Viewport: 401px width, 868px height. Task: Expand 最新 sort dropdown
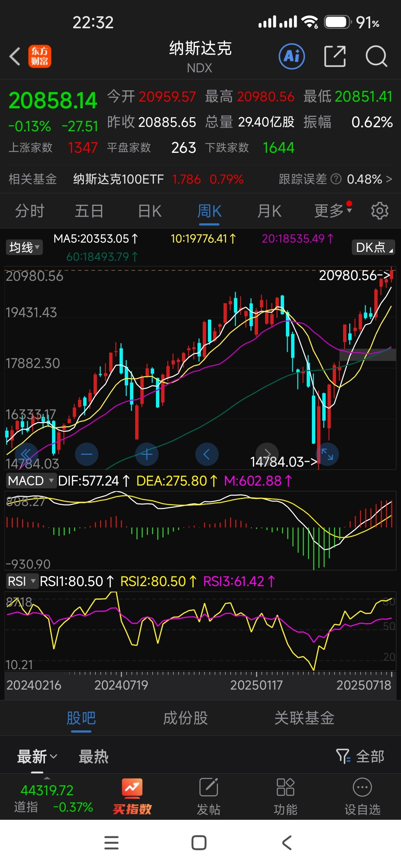tap(37, 756)
